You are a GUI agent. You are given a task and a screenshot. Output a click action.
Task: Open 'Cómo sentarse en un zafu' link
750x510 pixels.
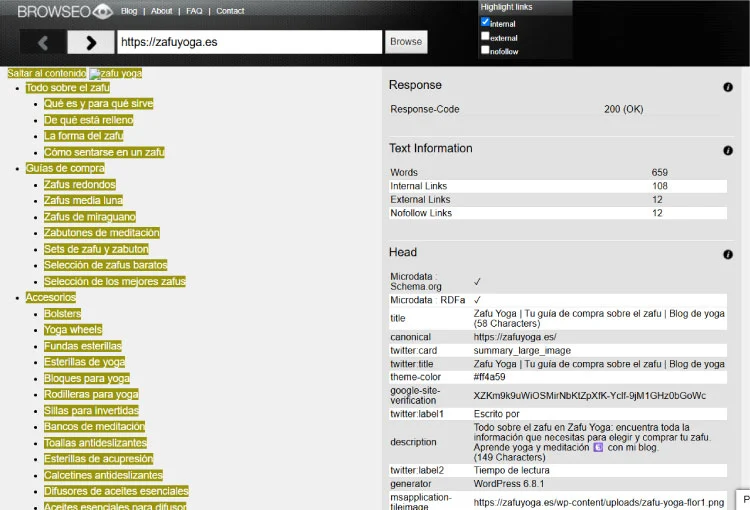[104, 152]
